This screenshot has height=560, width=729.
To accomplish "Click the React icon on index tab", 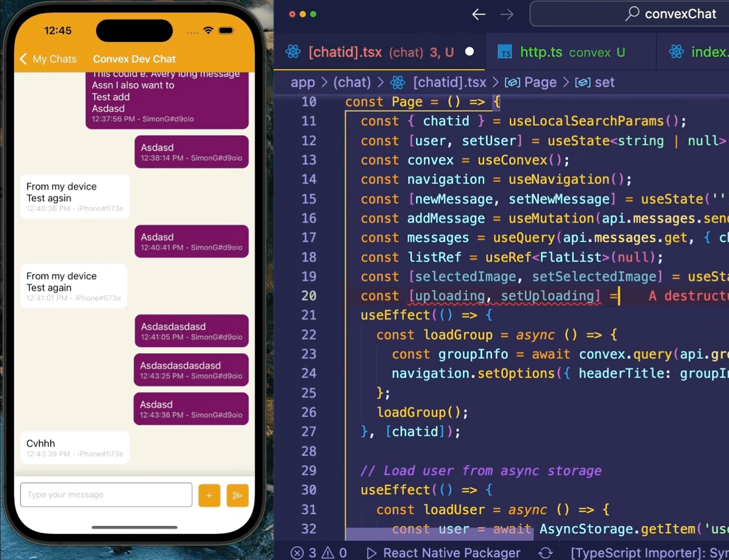I will point(677,52).
